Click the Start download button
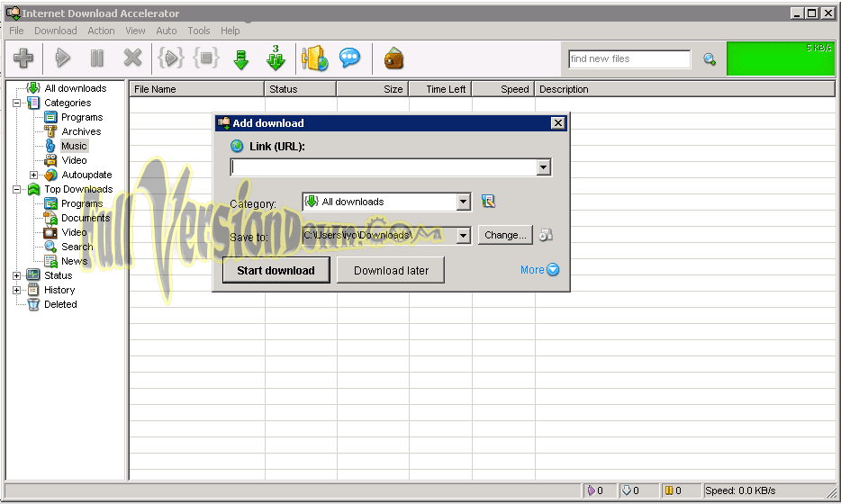 point(276,270)
